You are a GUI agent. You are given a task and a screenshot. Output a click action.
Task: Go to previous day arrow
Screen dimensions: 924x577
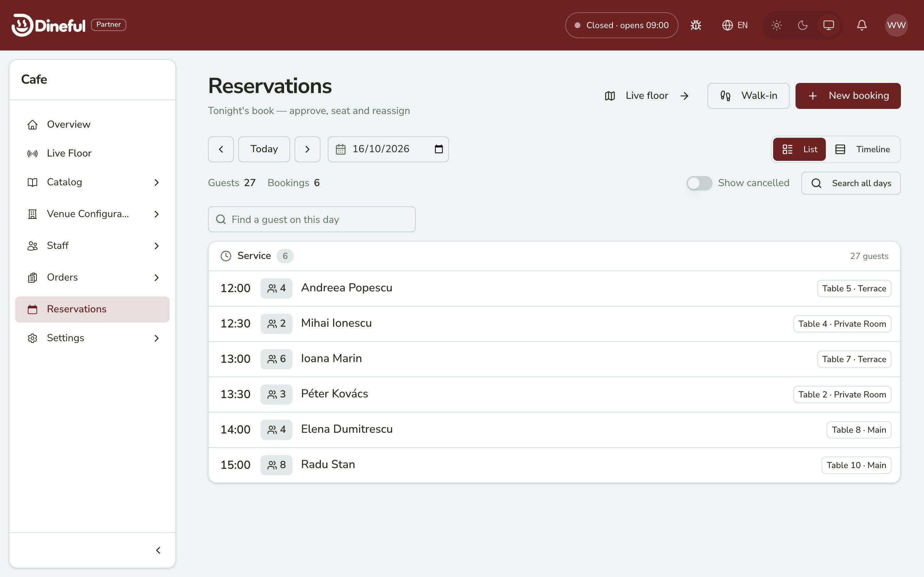click(x=221, y=149)
